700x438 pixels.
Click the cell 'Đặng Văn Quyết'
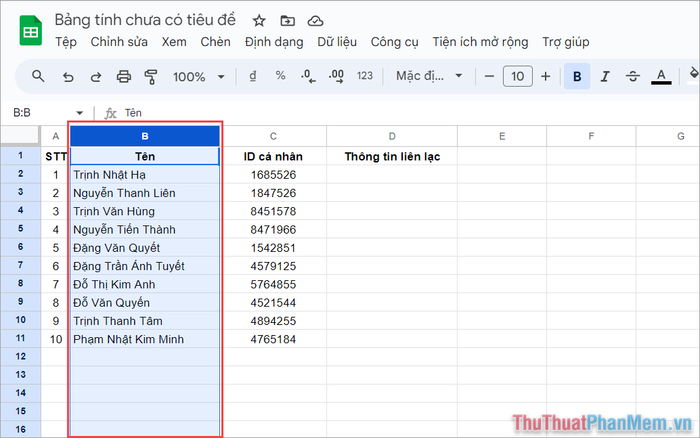pos(145,248)
